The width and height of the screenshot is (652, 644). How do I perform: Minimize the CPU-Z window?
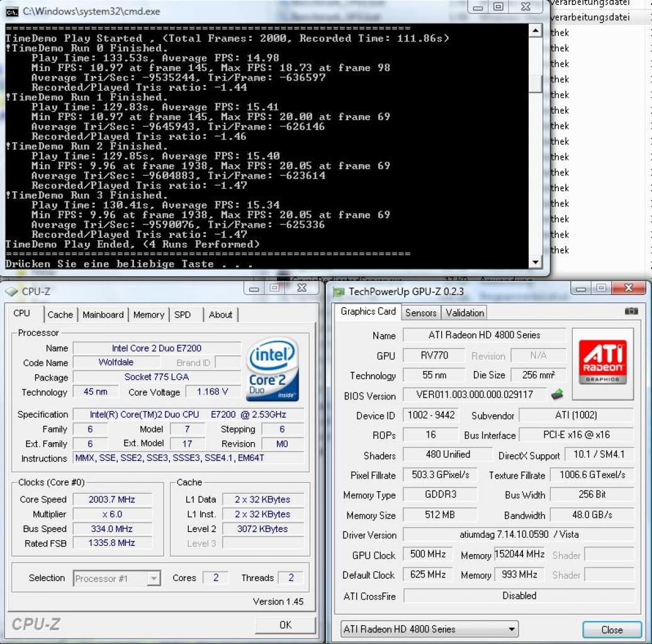pyautogui.click(x=254, y=288)
